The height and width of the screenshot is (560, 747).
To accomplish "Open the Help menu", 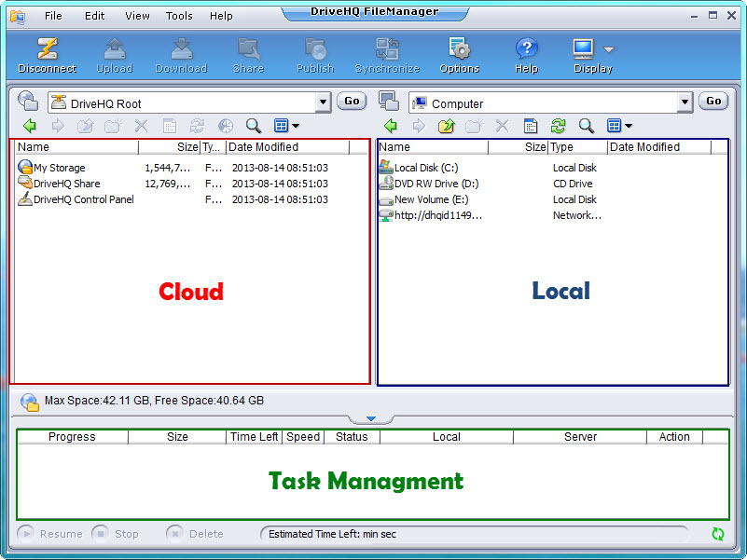I will point(221,16).
